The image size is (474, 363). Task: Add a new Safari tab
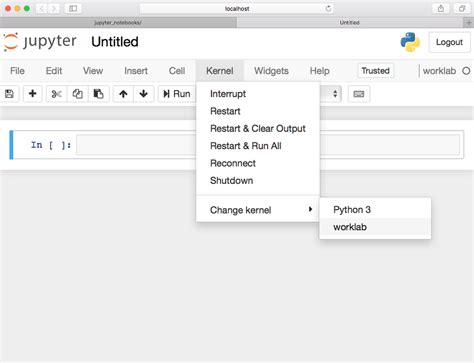click(469, 23)
